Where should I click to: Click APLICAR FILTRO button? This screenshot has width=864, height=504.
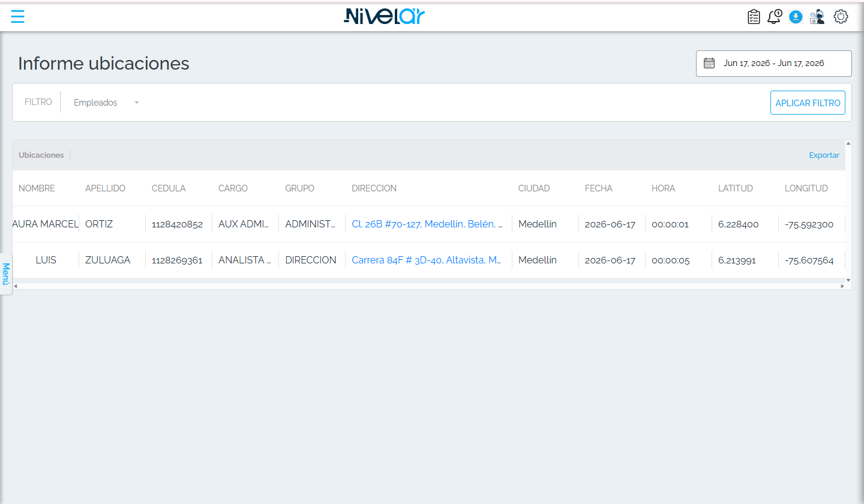pyautogui.click(x=808, y=103)
